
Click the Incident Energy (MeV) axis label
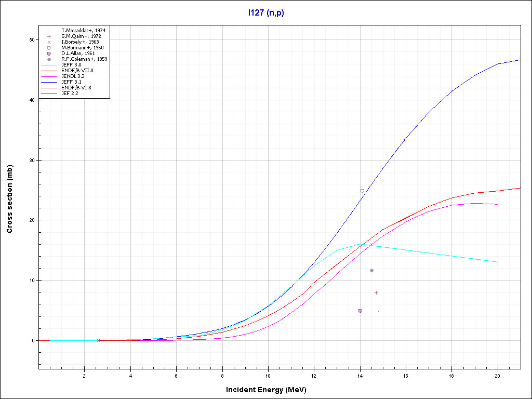tap(270, 389)
